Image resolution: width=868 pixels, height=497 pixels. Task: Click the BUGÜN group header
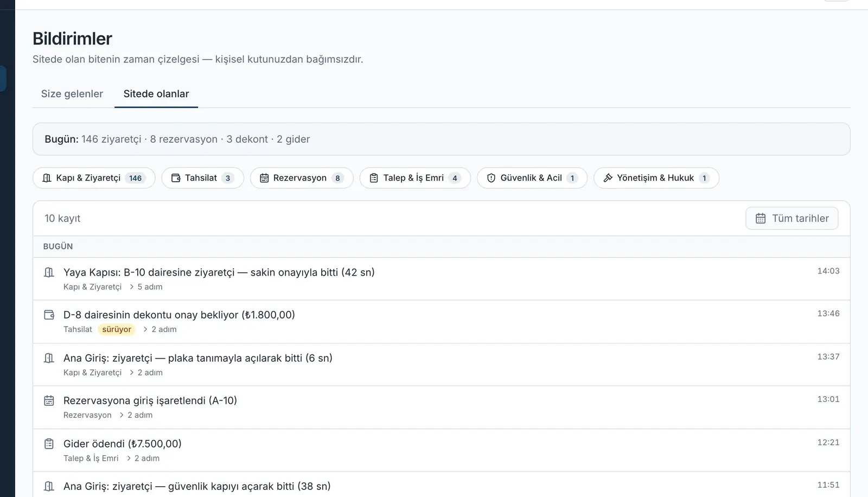pos(441,246)
